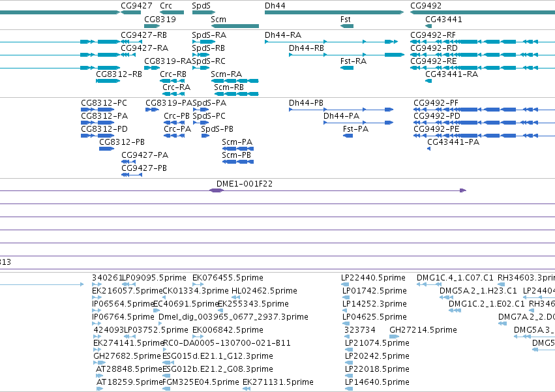
Task: Click transcript CG43441-RA
Action: coord(428,81)
